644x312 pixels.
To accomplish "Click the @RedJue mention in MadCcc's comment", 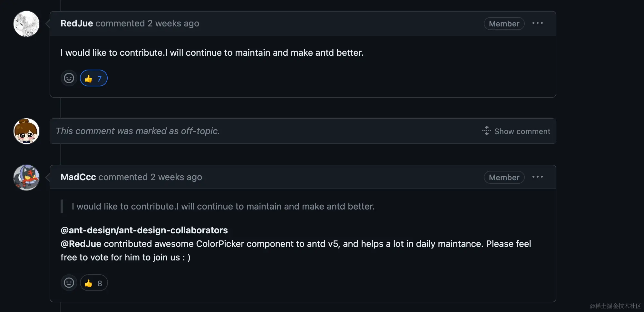I will click(81, 244).
